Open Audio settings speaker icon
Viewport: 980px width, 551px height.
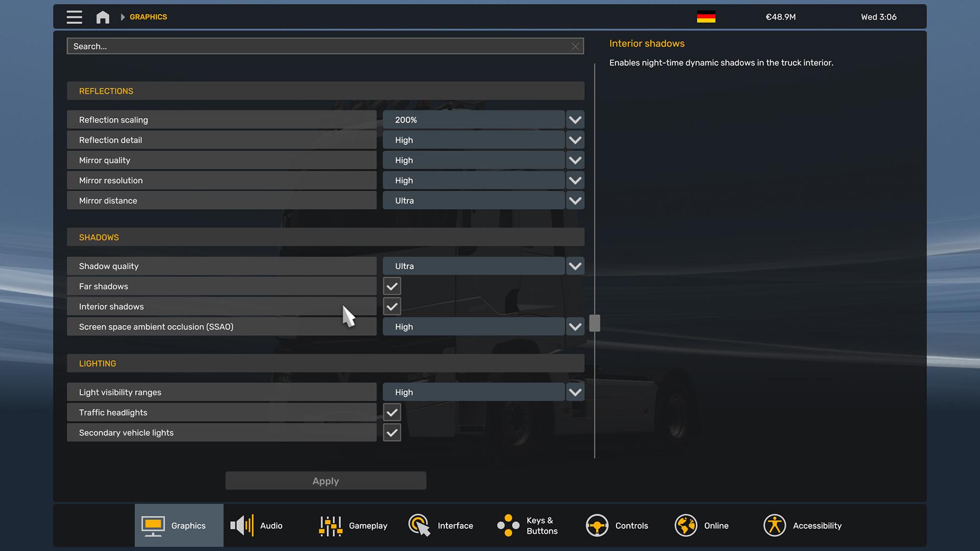click(x=242, y=525)
